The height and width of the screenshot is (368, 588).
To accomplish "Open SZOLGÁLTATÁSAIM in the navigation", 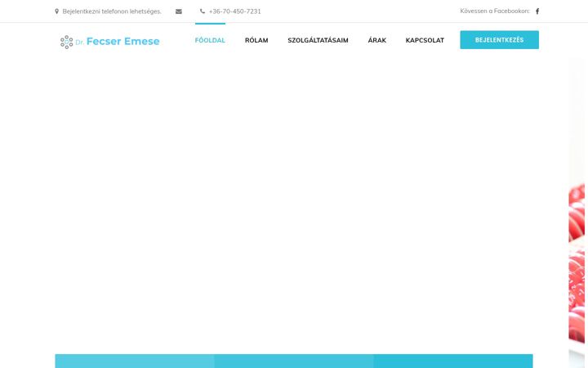I will point(318,40).
